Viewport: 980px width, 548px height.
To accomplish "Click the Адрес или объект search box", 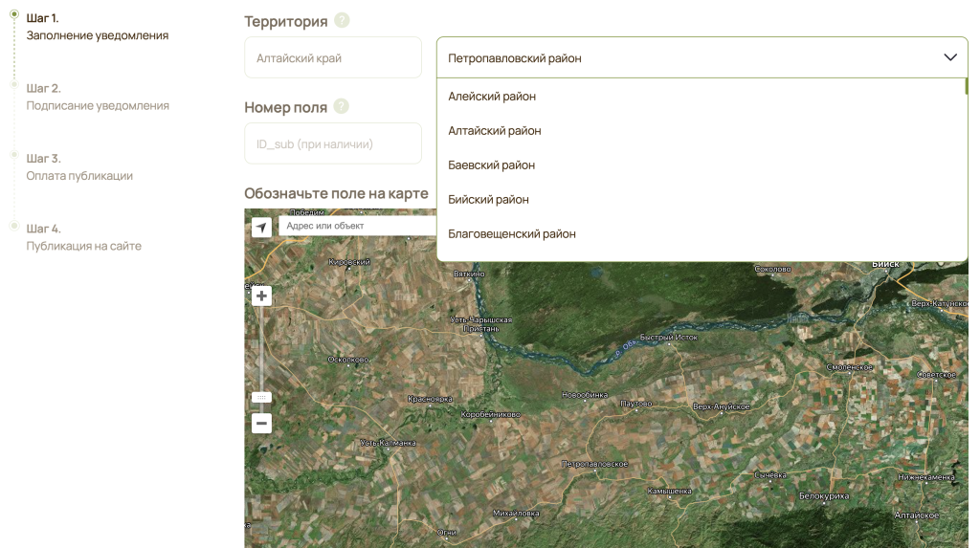I will click(x=358, y=226).
